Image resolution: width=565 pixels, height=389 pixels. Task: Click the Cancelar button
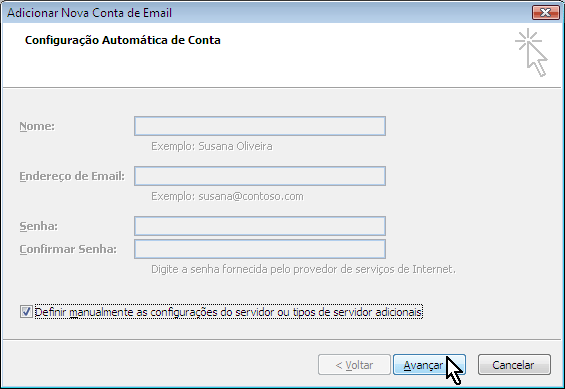click(x=514, y=365)
